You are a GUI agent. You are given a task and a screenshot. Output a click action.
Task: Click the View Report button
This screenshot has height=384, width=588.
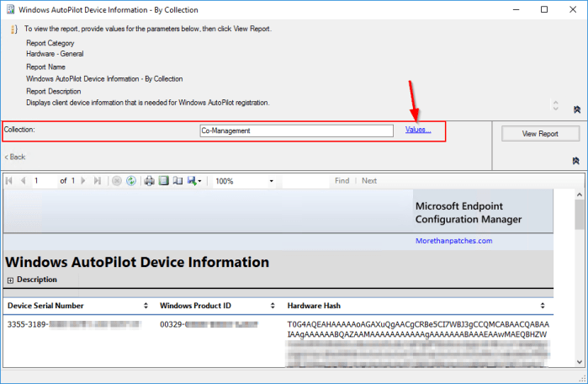539,134
